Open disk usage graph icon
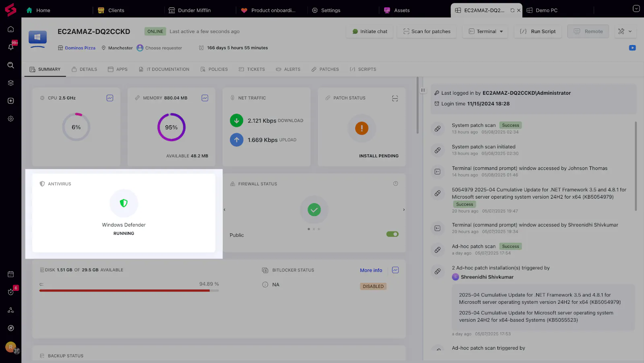This screenshot has width=644, height=363. [x=395, y=270]
